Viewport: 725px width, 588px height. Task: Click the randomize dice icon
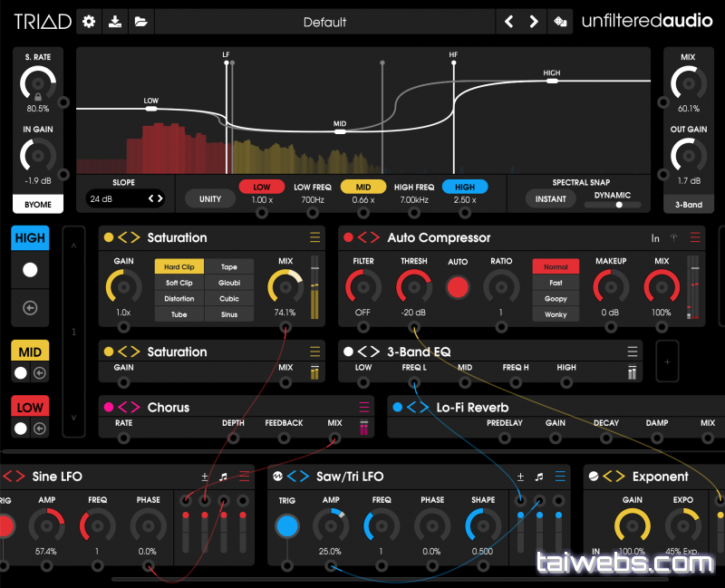coord(561,22)
